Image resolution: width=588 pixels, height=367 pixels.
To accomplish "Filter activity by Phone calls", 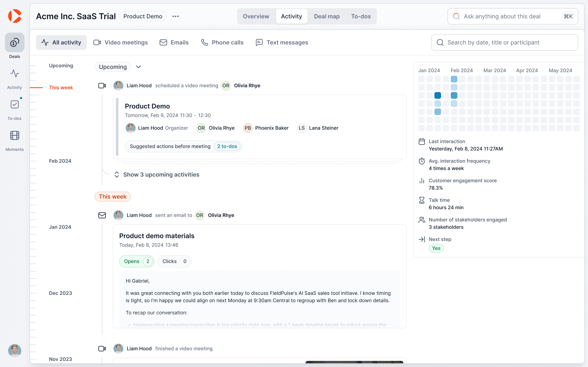I will tap(222, 42).
